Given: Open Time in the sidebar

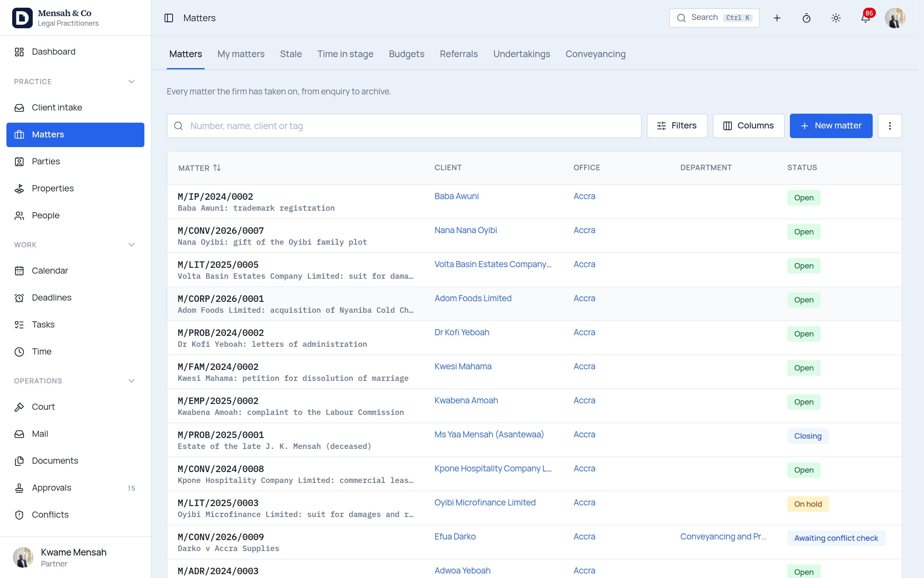Looking at the screenshot, I should click(75, 352).
